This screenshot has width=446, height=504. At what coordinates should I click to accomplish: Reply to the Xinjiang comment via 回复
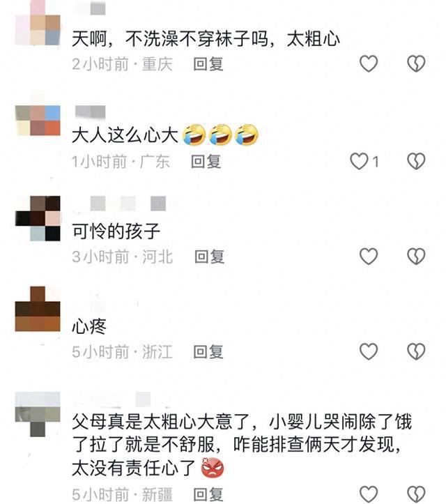(x=208, y=495)
